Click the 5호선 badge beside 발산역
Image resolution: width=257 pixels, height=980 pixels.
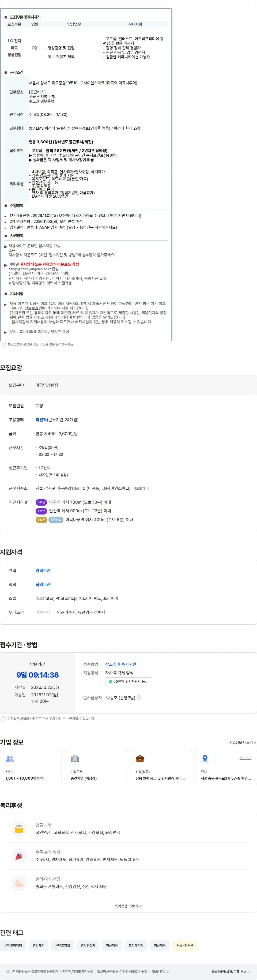[x=41, y=511]
